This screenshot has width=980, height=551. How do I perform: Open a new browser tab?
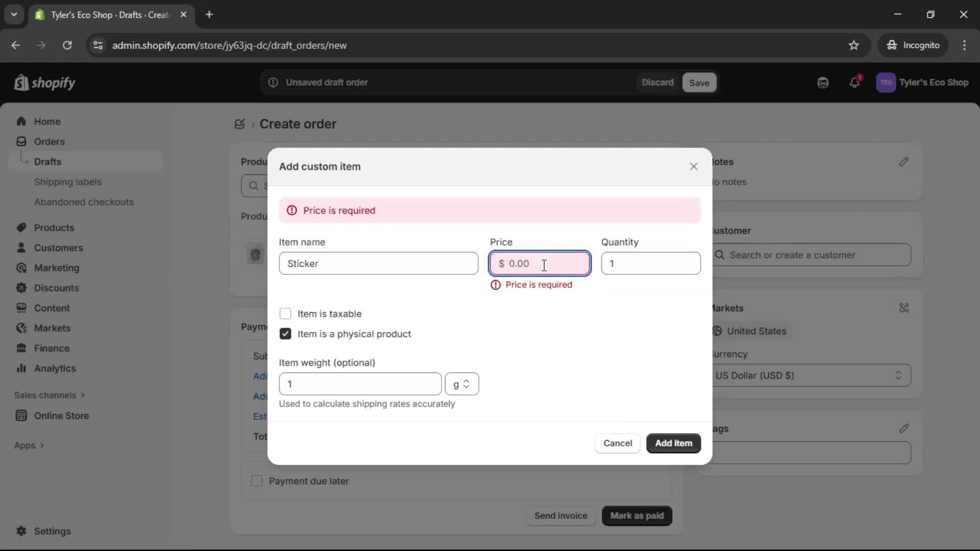209,15
